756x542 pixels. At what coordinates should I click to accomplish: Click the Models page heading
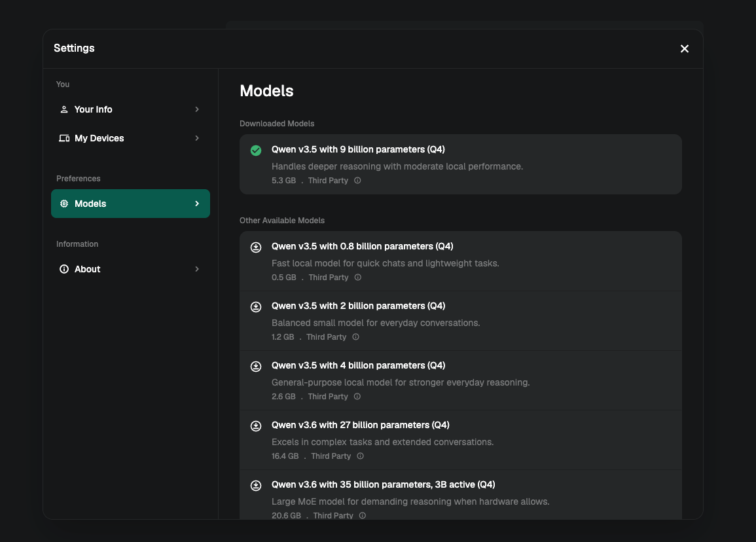[266, 90]
